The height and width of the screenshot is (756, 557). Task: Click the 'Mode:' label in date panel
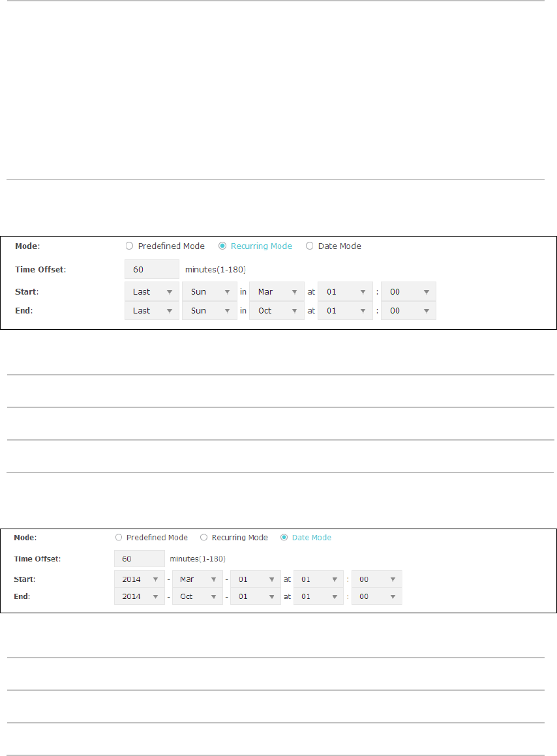pos(25,537)
